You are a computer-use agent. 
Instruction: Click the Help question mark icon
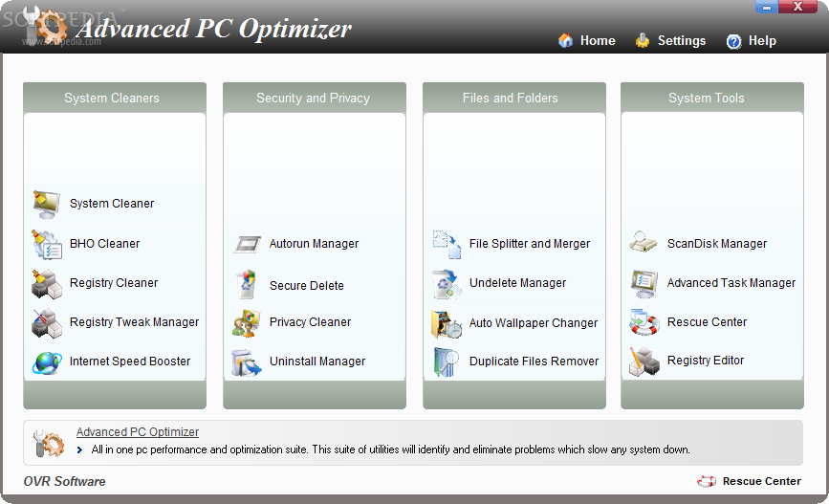click(x=733, y=41)
